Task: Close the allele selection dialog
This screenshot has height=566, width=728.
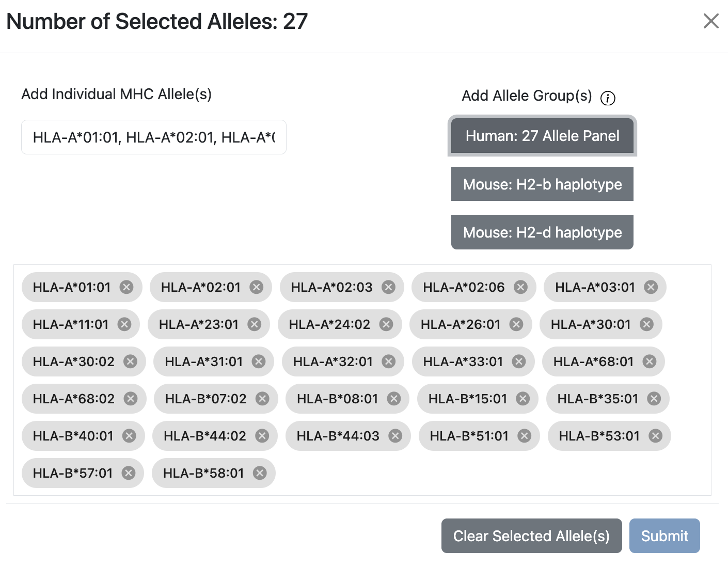Action: [711, 21]
